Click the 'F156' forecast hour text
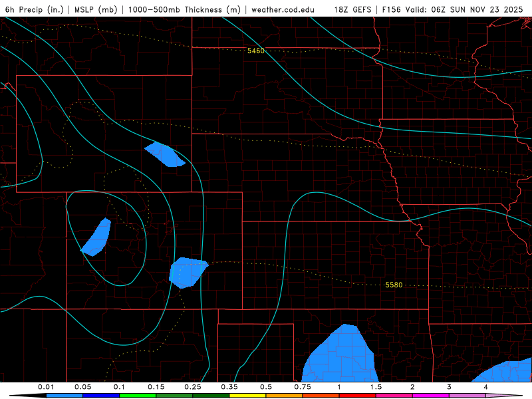This screenshot has height=399, width=532. tap(392, 9)
